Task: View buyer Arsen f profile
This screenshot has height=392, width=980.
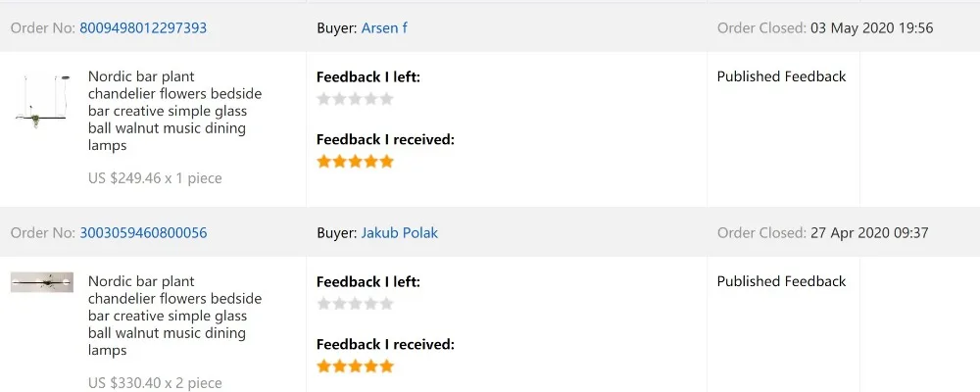Action: pyautogui.click(x=384, y=28)
